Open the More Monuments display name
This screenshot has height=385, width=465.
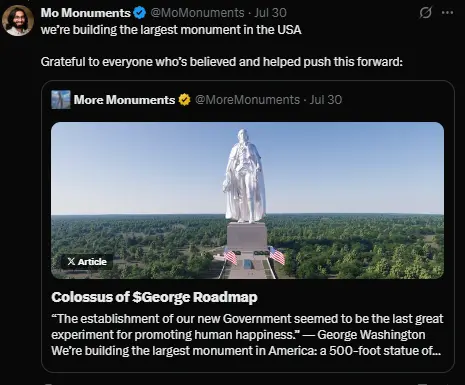pyautogui.click(x=124, y=100)
